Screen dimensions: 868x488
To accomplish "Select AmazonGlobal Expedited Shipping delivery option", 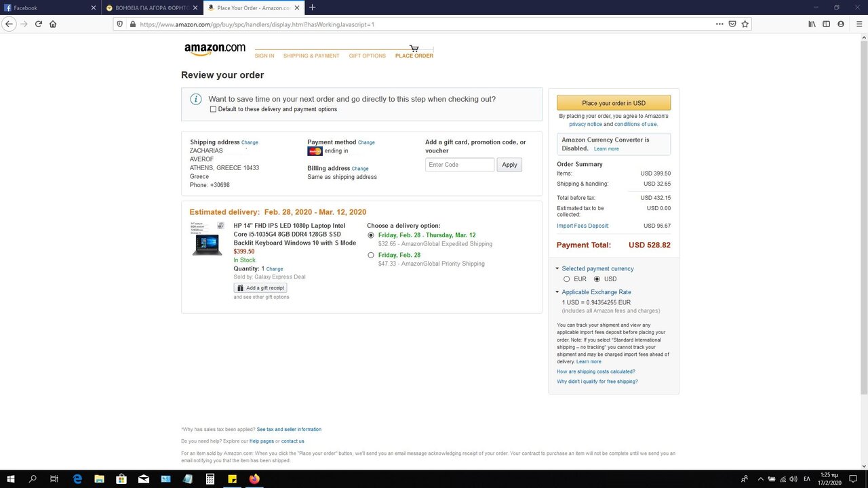I will [370, 235].
